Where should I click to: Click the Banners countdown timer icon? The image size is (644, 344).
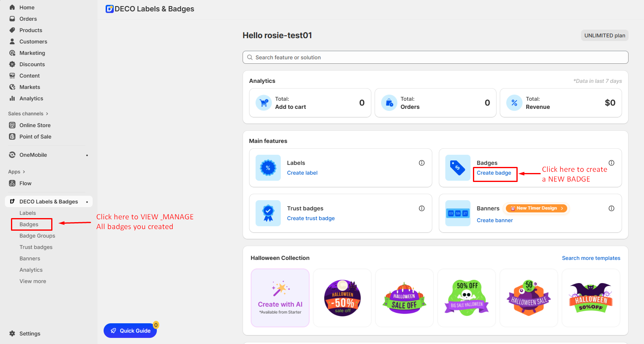coord(458,213)
